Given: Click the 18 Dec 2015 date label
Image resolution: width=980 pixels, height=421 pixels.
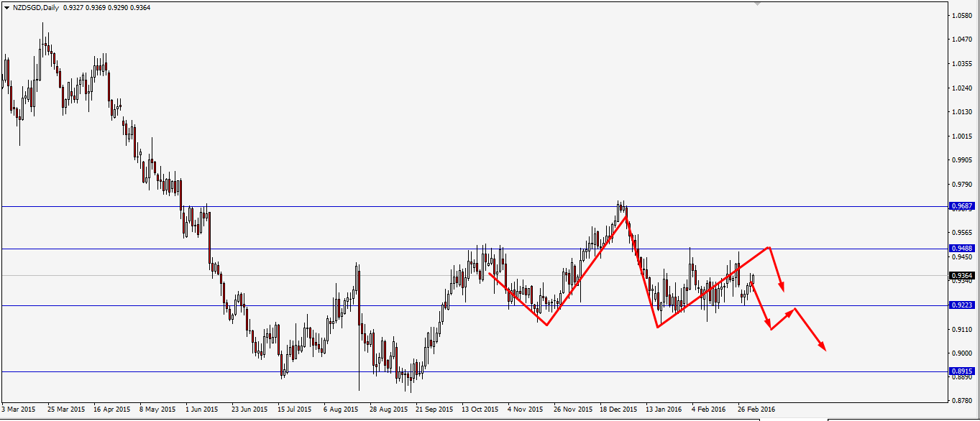Looking at the screenshot, I should point(619,409).
